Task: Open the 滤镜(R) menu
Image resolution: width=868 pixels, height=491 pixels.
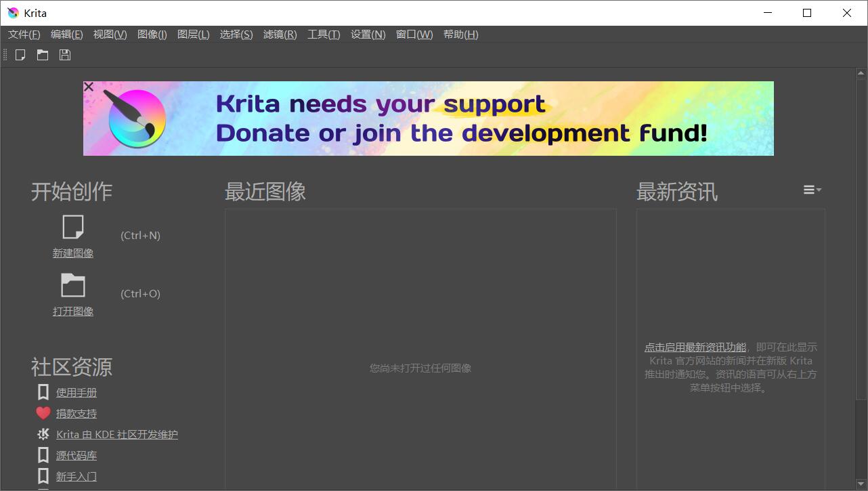Action: (280, 35)
